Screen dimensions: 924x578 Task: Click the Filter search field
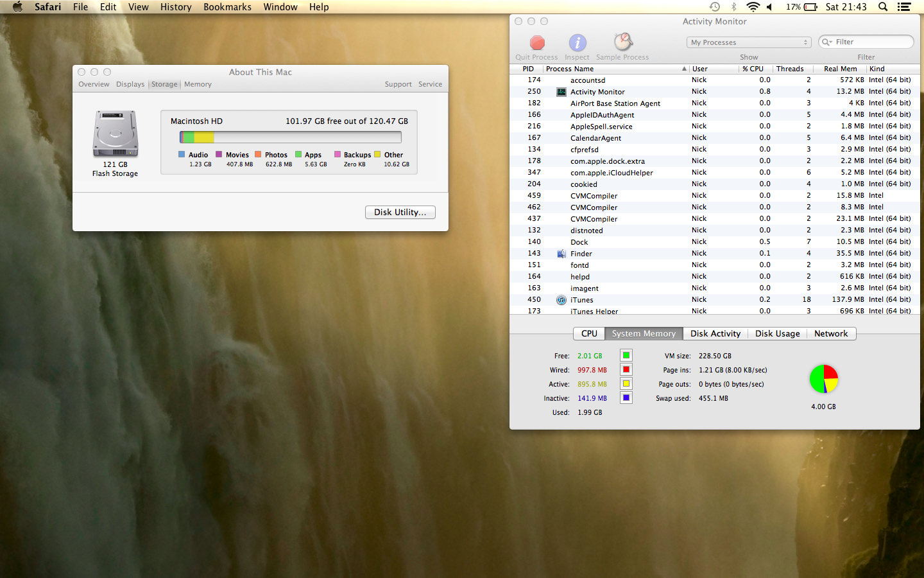[x=866, y=42]
